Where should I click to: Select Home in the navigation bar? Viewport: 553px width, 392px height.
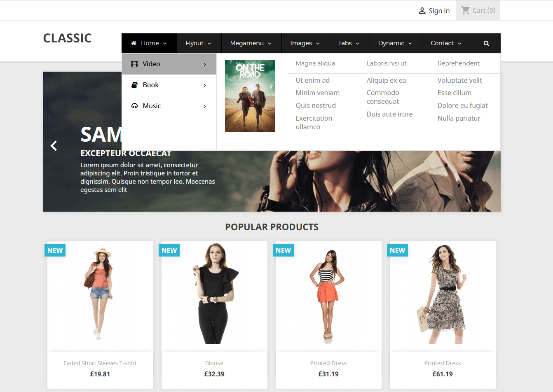point(150,43)
